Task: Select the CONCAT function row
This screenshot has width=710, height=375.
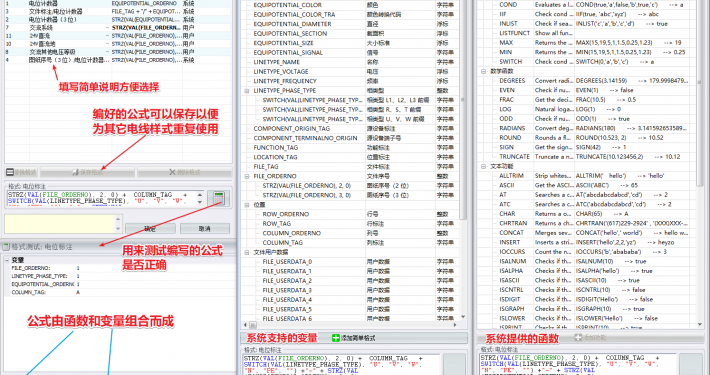Action: pos(587,233)
